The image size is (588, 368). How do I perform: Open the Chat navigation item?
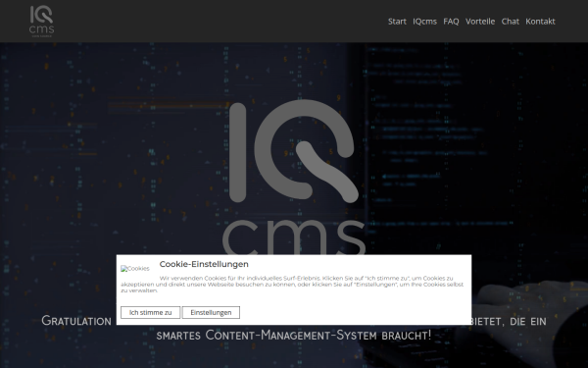[511, 22]
